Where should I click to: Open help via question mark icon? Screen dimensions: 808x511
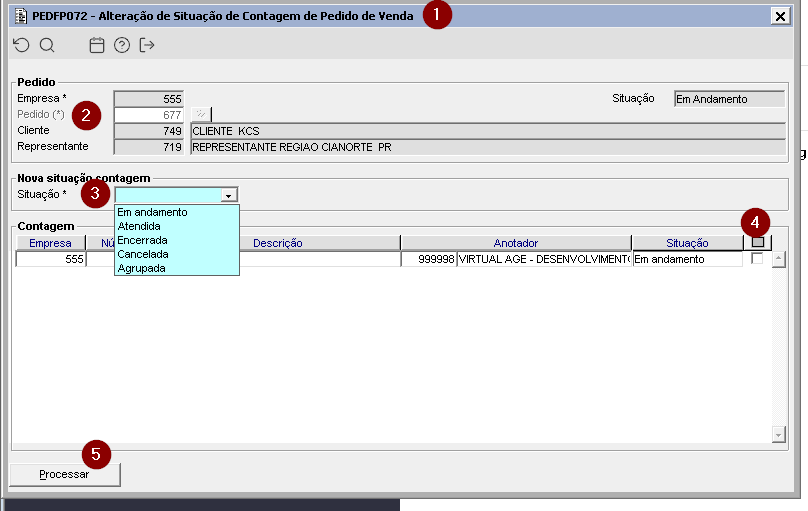122,45
